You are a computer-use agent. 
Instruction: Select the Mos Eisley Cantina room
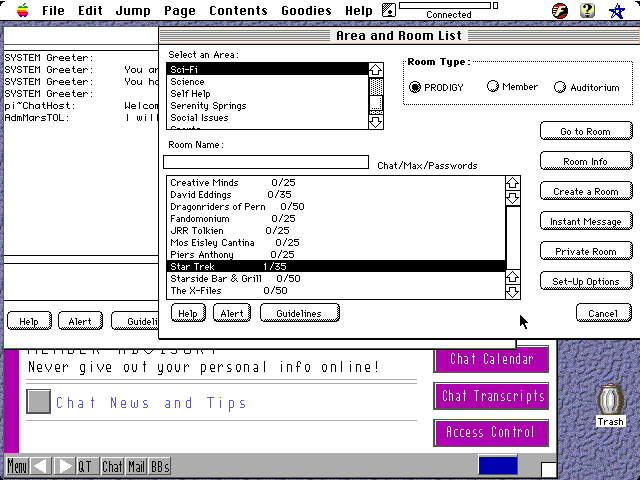tap(336, 242)
